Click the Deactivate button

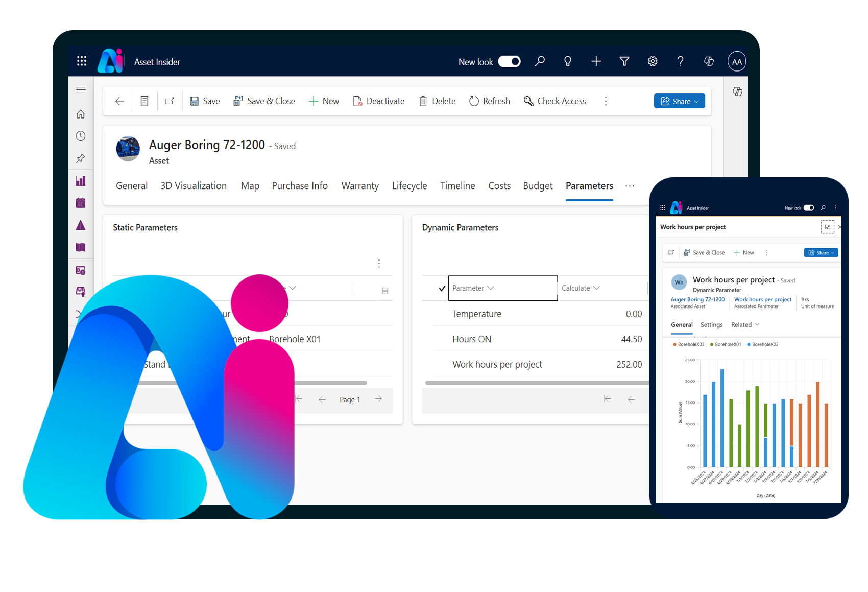coord(379,101)
